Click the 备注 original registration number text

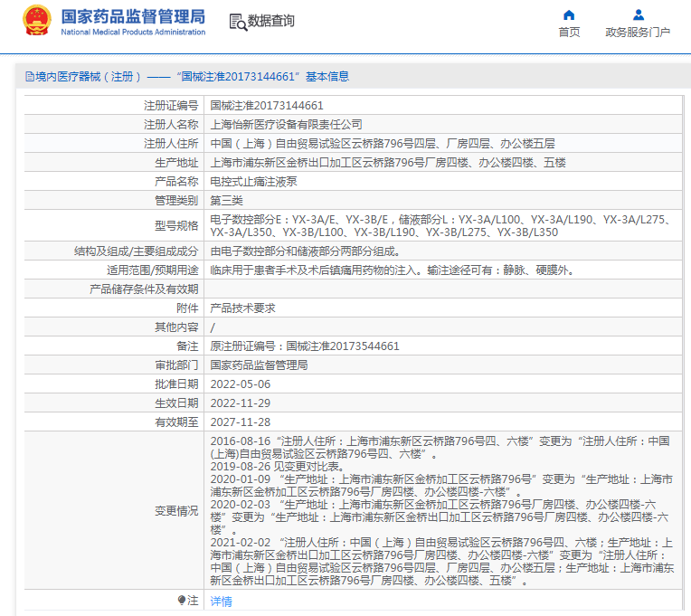(305, 346)
